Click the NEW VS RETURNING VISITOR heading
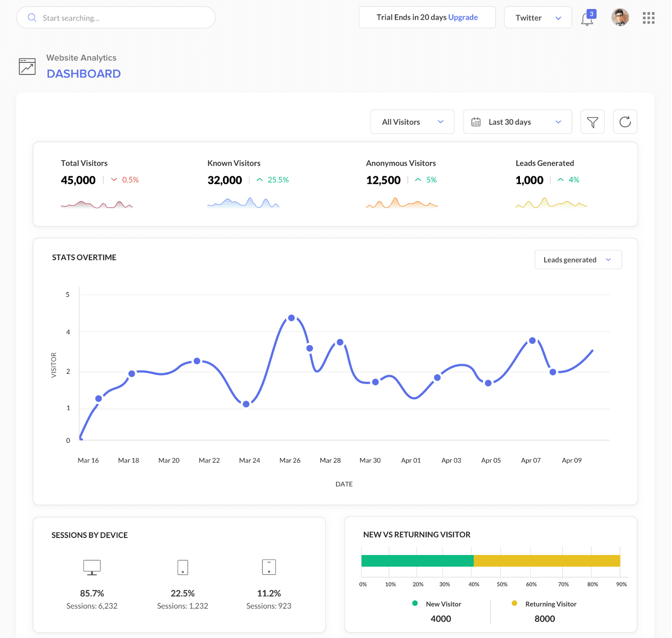672x638 pixels. coord(417,535)
